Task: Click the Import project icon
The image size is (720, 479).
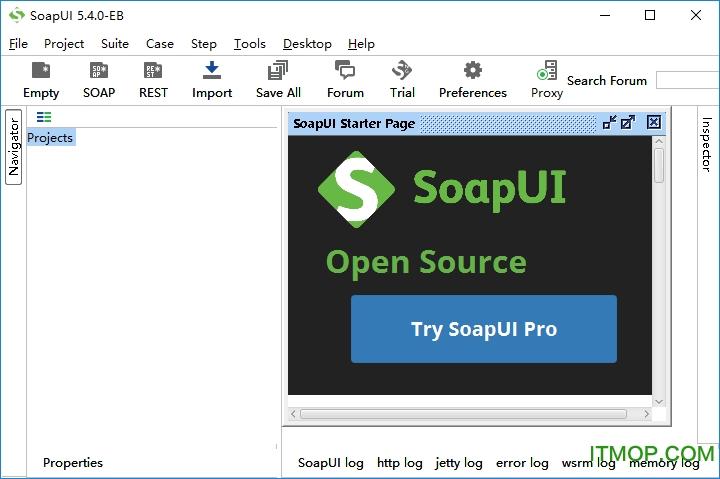Action: pyautogui.click(x=212, y=80)
